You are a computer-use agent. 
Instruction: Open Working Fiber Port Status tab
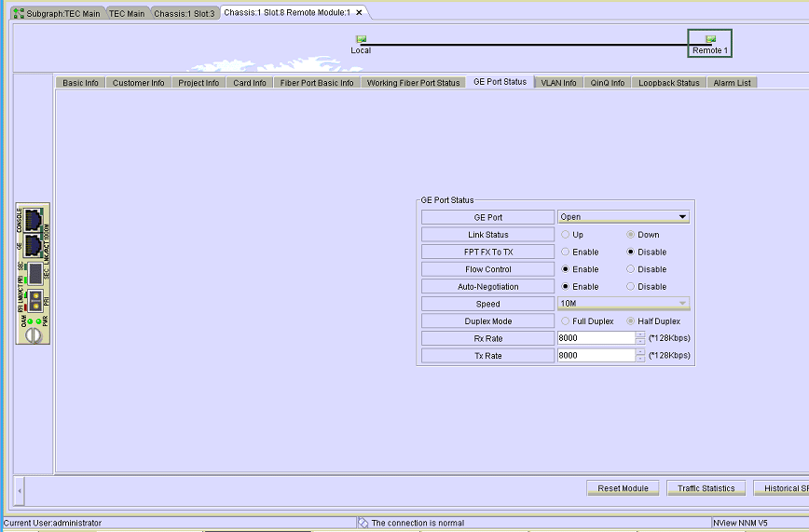[413, 83]
